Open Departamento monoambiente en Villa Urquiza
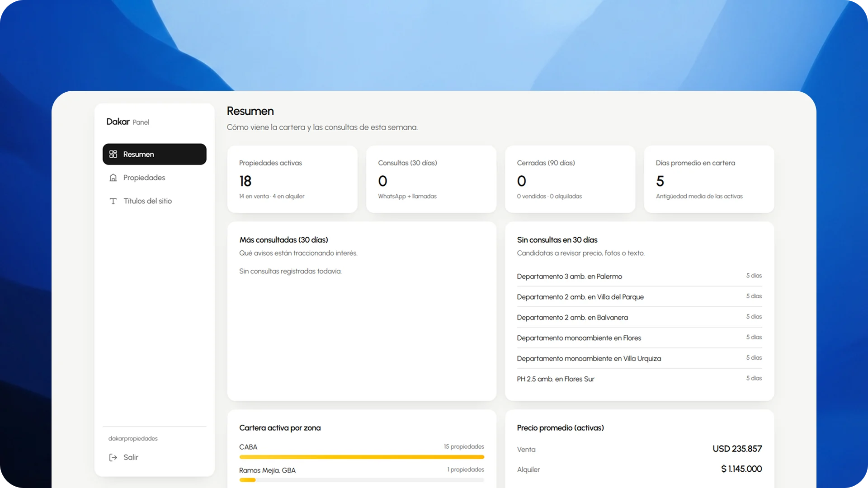Image resolution: width=868 pixels, height=488 pixels. coord(639,358)
